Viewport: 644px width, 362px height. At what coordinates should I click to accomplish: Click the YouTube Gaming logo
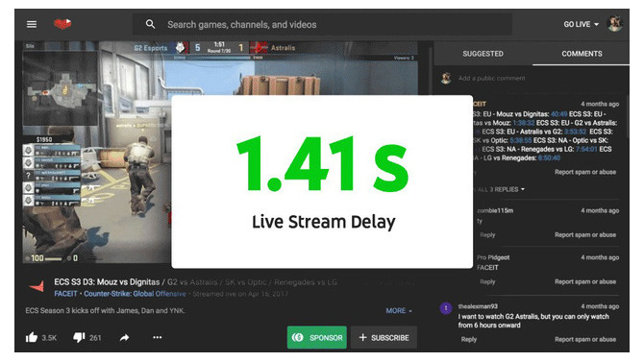pos(62,24)
